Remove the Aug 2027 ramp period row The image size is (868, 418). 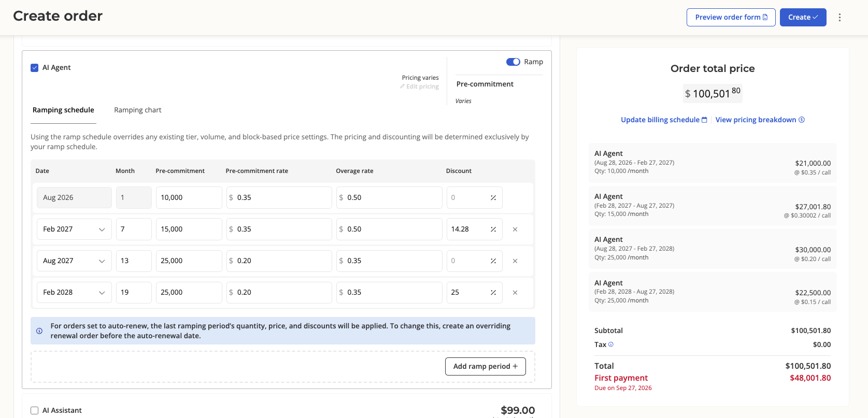[515, 261]
